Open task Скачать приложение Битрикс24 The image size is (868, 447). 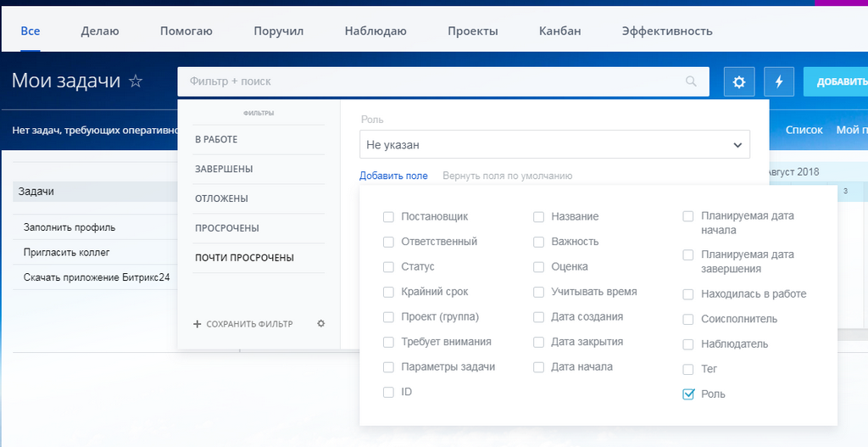[x=97, y=277]
